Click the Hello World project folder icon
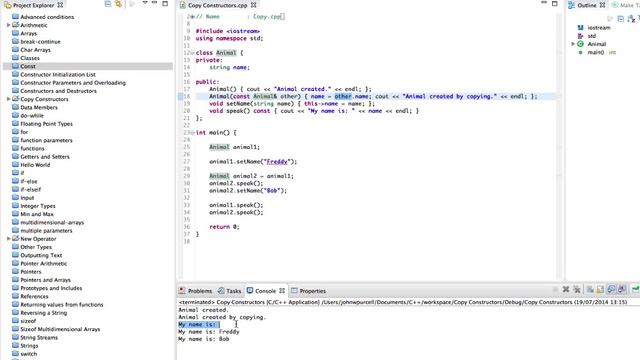This screenshot has width=640, height=360. pyautogui.click(x=16, y=164)
